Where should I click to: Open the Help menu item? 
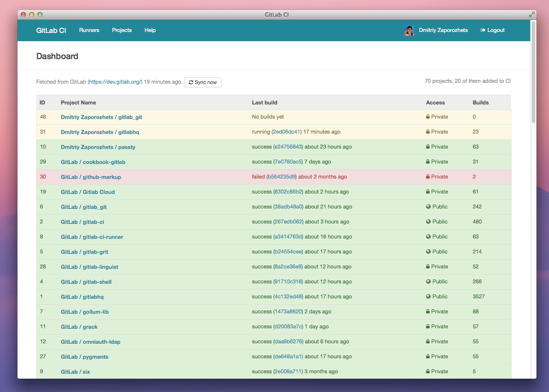(150, 30)
